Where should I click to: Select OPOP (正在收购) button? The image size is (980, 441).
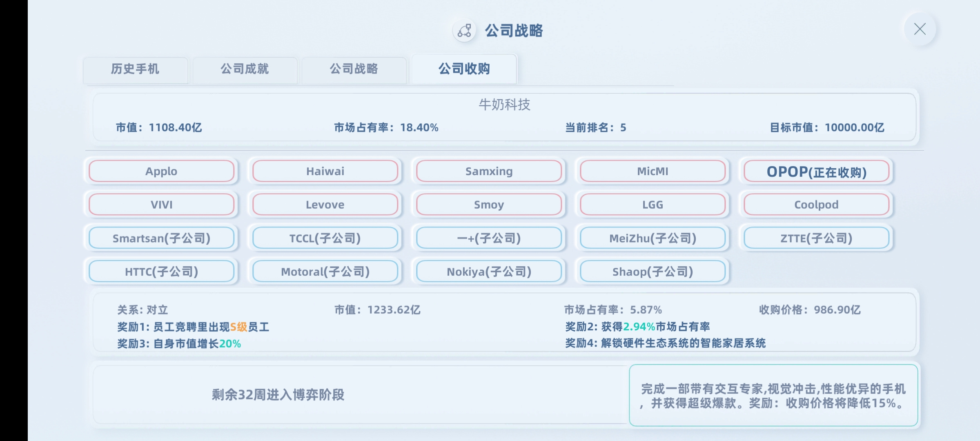coord(817,171)
